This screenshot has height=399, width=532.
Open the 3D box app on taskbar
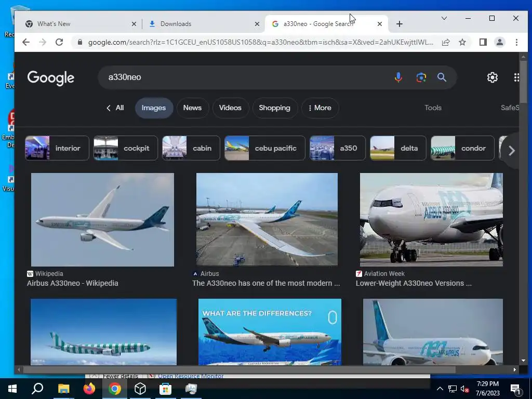[x=140, y=389]
